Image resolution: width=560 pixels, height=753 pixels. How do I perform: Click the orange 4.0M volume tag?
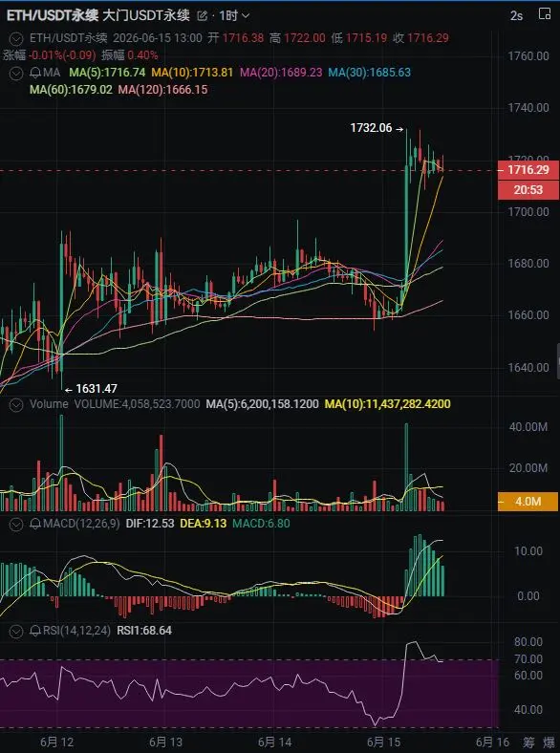[x=528, y=502]
